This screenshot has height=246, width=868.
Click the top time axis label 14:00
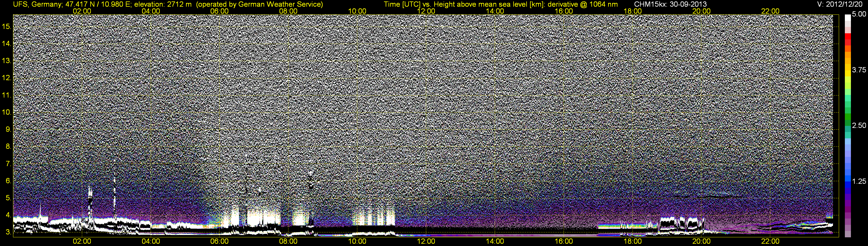(x=495, y=11)
